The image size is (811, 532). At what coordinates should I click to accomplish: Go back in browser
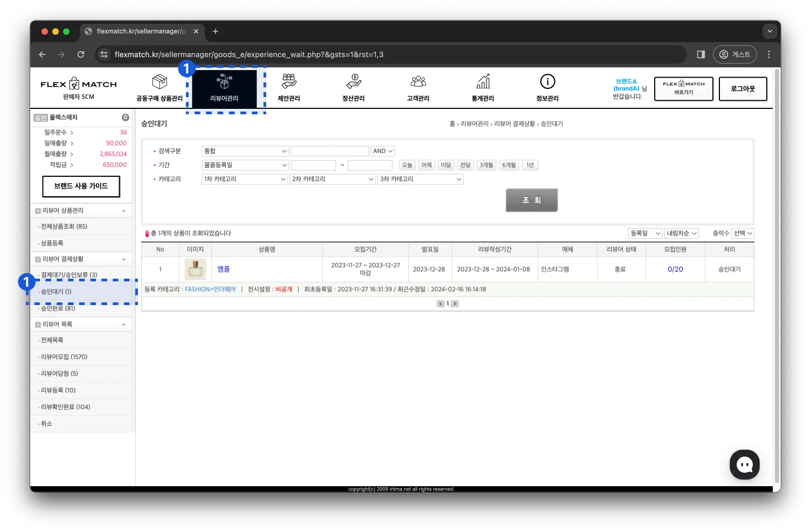pos(42,54)
